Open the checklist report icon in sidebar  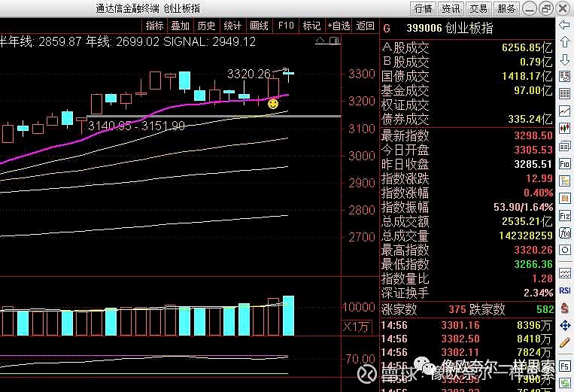[564, 76]
